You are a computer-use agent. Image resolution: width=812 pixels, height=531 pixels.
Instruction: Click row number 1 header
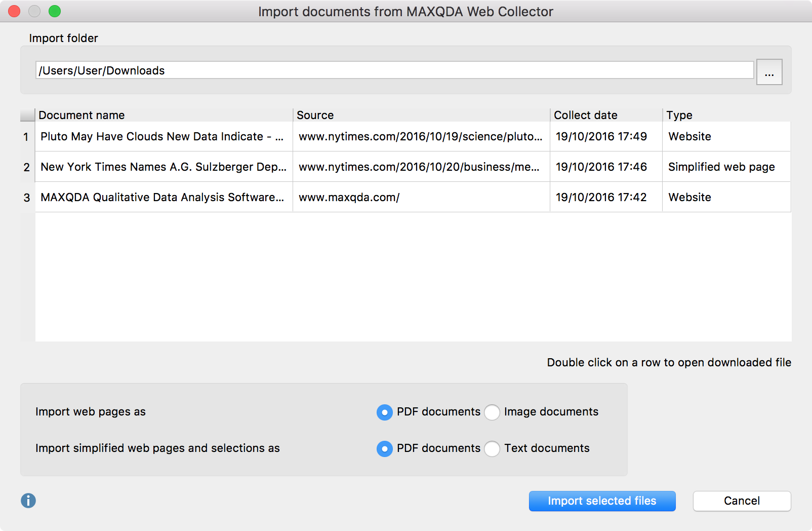pos(26,137)
